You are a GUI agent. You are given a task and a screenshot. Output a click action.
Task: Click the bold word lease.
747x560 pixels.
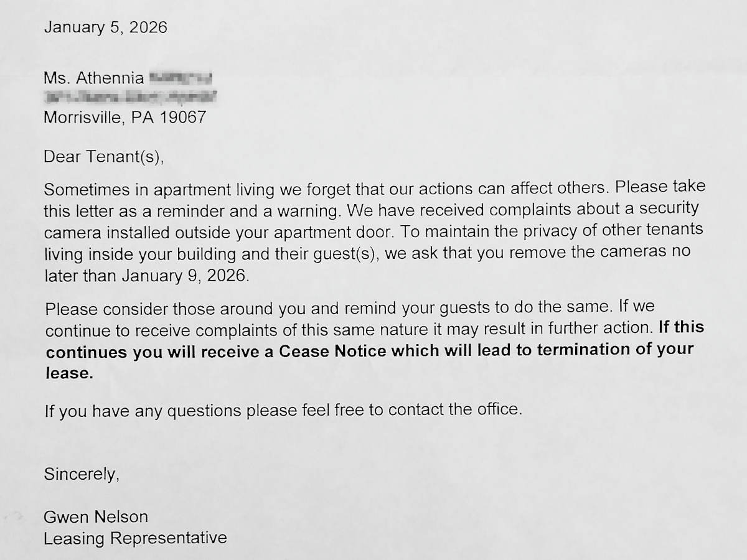pos(69,373)
